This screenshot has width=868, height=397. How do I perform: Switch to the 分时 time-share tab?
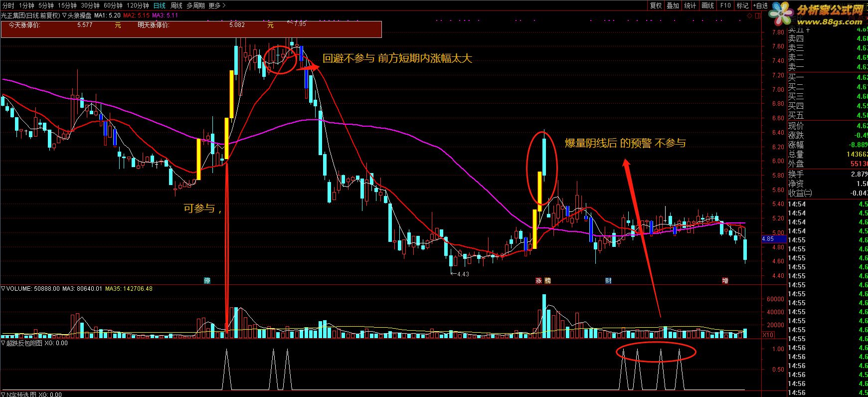[8, 5]
